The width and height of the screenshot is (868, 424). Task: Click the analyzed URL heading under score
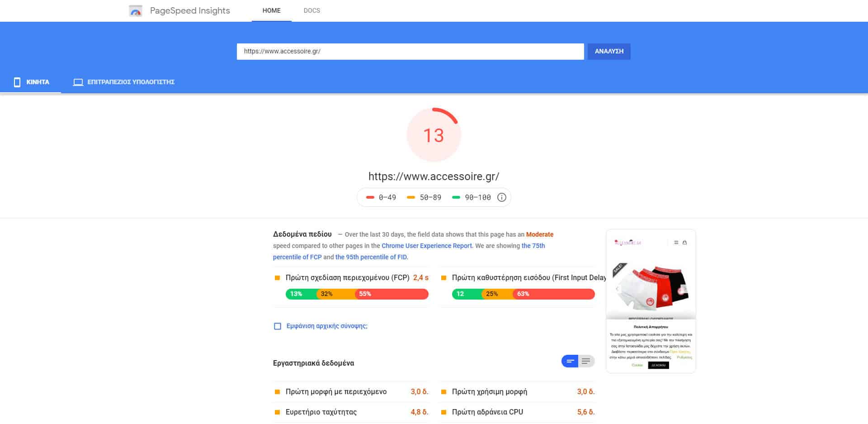(434, 176)
